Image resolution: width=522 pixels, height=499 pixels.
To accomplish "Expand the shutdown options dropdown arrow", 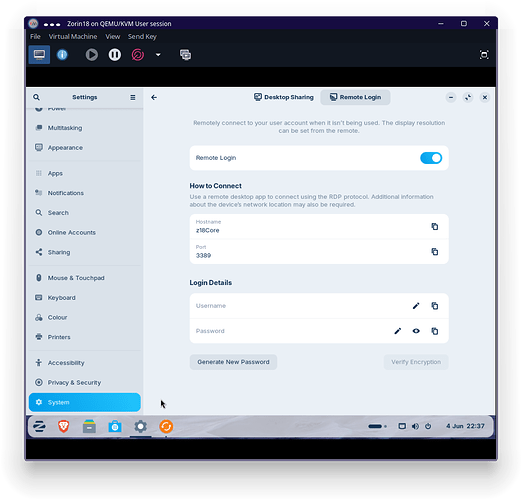I will 158,55.
